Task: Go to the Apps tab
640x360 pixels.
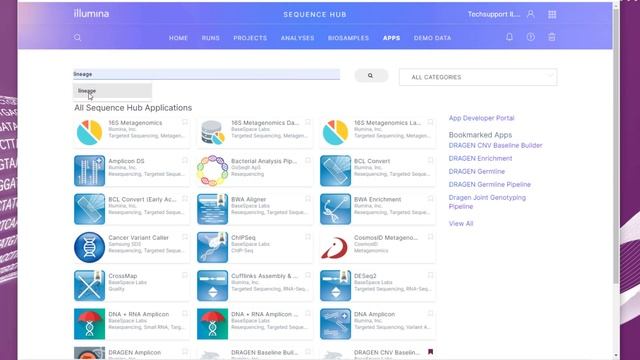Action: click(x=391, y=38)
